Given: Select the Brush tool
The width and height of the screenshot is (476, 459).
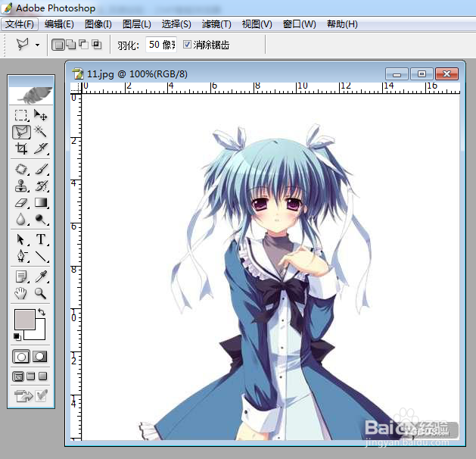Looking at the screenshot, I should coord(41,169).
